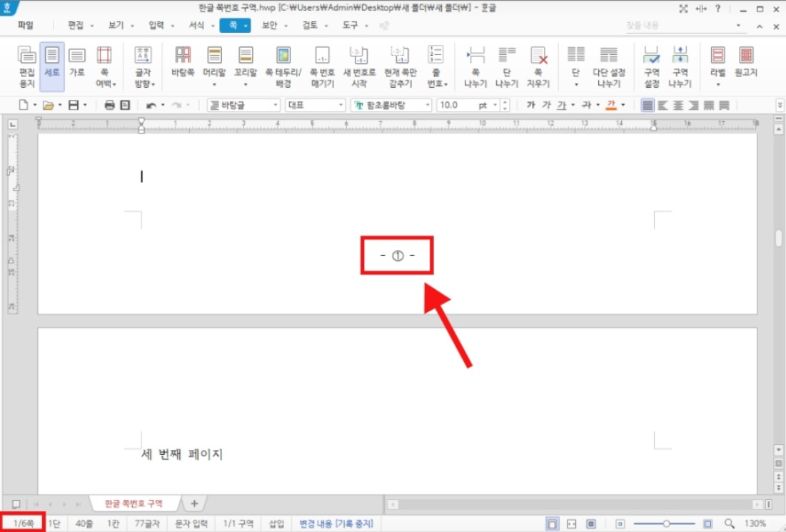The width and height of the screenshot is (786, 532).
Task: Toggle 삽입 insert mode in status bar
Action: pos(276,524)
